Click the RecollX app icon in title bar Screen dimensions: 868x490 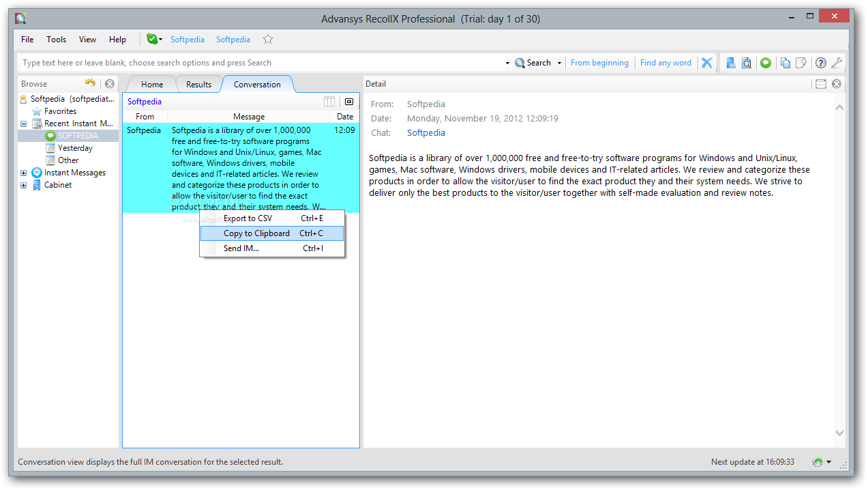pos(20,18)
